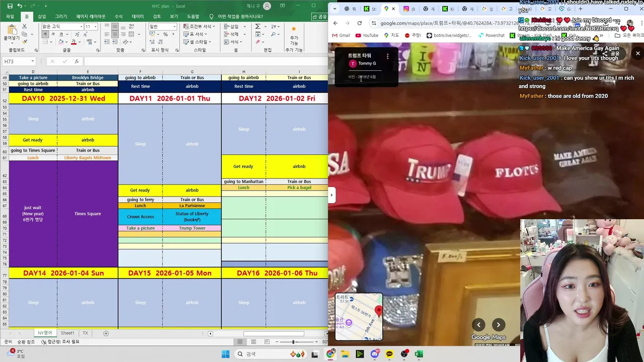Open the YouTube bookmark
The image size is (644, 362).
[367, 35]
